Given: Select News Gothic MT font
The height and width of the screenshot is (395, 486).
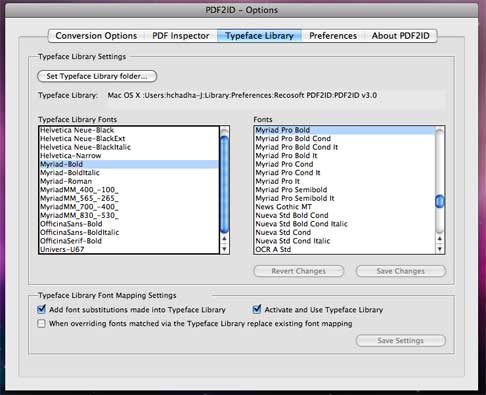Looking at the screenshot, I should [344, 207].
